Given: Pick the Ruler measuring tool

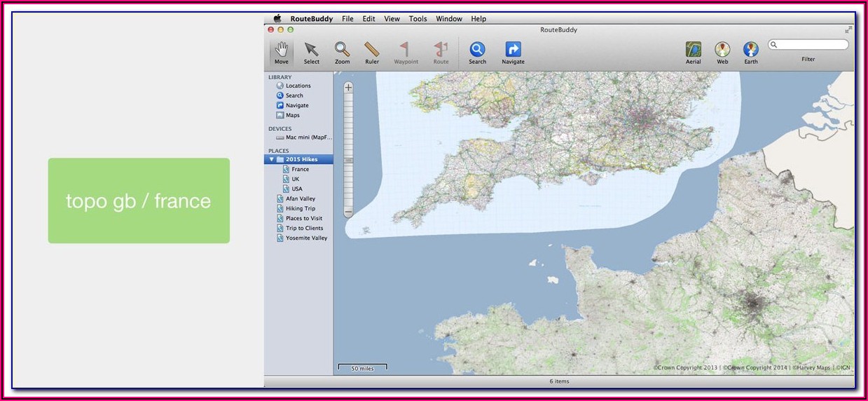Looking at the screenshot, I should point(372,50).
